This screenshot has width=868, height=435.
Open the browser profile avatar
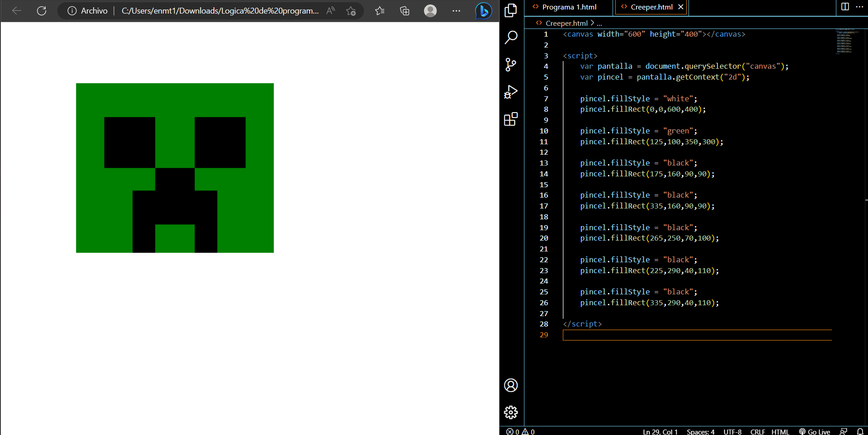tap(430, 11)
